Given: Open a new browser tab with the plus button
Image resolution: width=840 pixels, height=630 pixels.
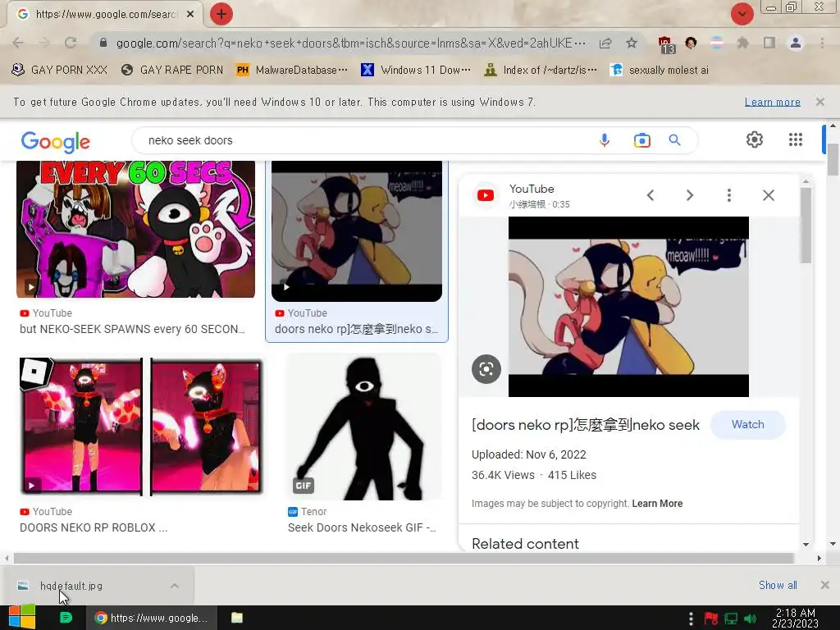Looking at the screenshot, I should click(221, 14).
